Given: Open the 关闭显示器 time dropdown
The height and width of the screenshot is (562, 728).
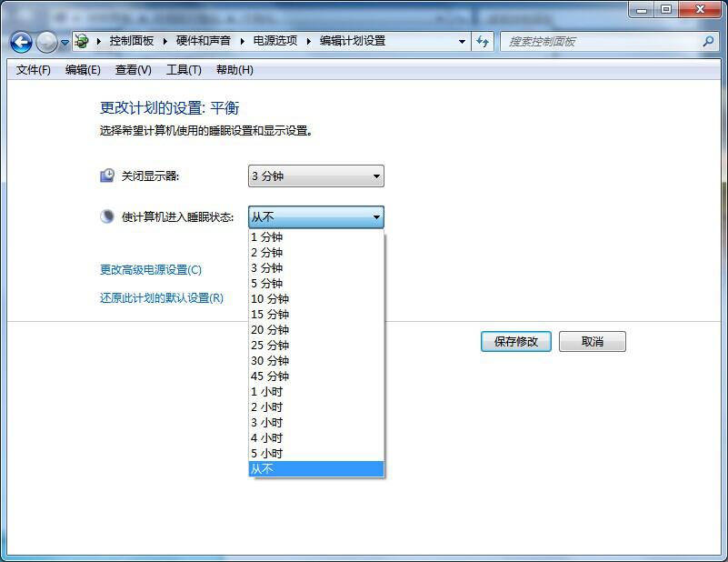Looking at the screenshot, I should 315,176.
